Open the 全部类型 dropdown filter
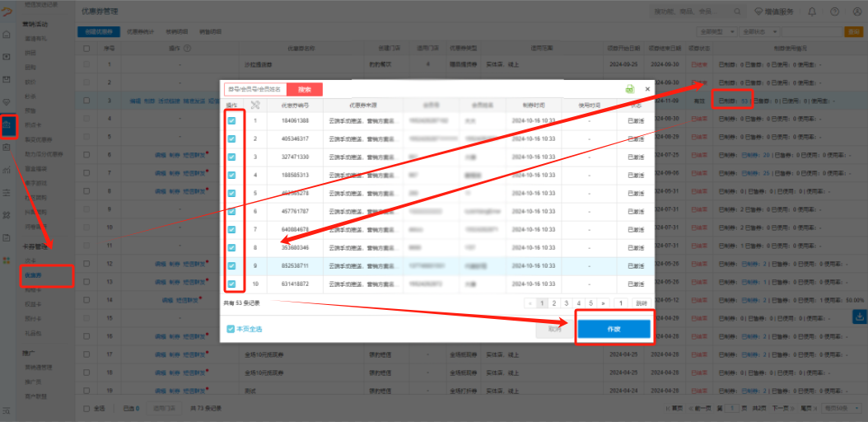868x422 pixels. pos(716,31)
